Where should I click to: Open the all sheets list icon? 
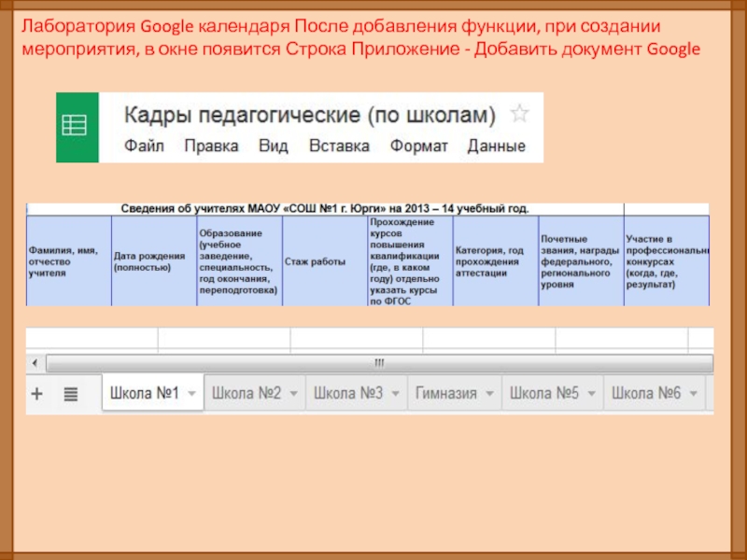click(70, 394)
